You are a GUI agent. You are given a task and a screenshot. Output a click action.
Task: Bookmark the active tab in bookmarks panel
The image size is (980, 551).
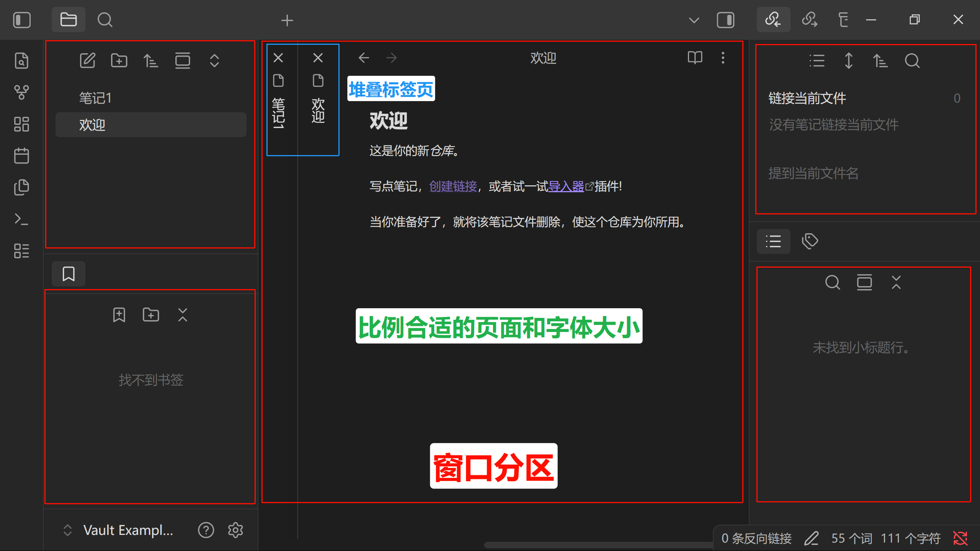tap(119, 315)
